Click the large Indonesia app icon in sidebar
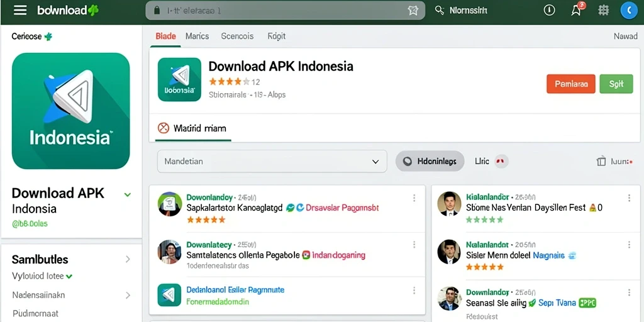The width and height of the screenshot is (644, 322). 70,111
